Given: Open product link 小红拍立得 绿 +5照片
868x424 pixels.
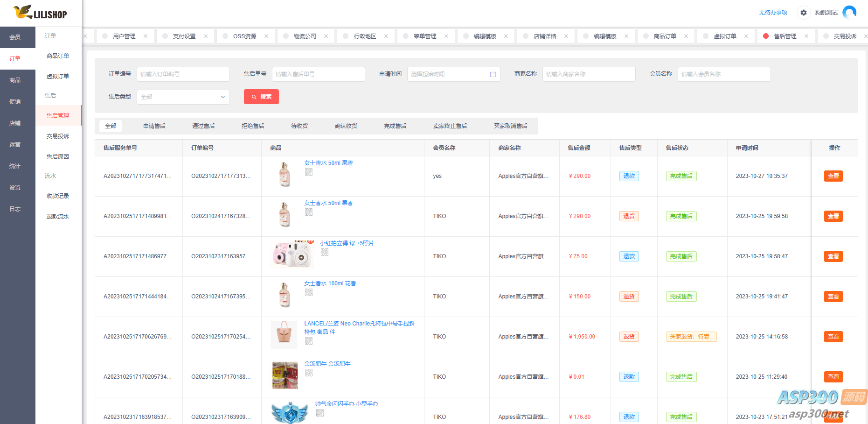Looking at the screenshot, I should pyautogui.click(x=347, y=243).
